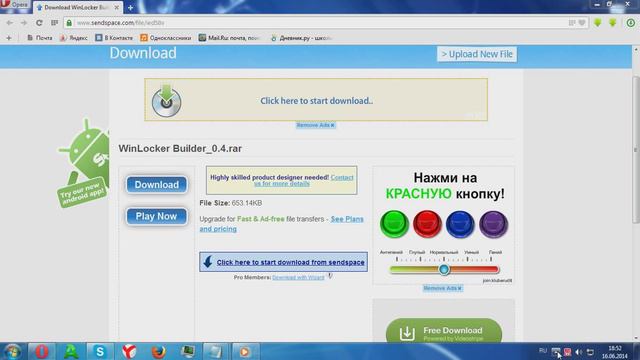640x360 pixels.
Task: Open the Speed Dial grid icon
Action: (55, 23)
